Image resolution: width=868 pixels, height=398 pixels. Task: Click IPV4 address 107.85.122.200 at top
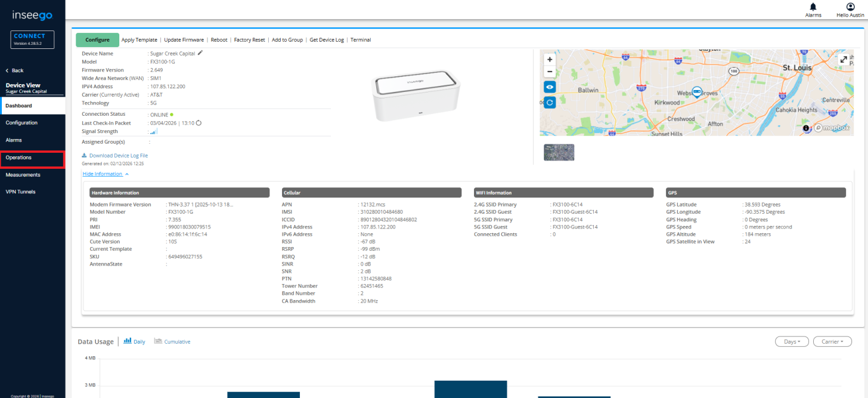[x=168, y=87]
